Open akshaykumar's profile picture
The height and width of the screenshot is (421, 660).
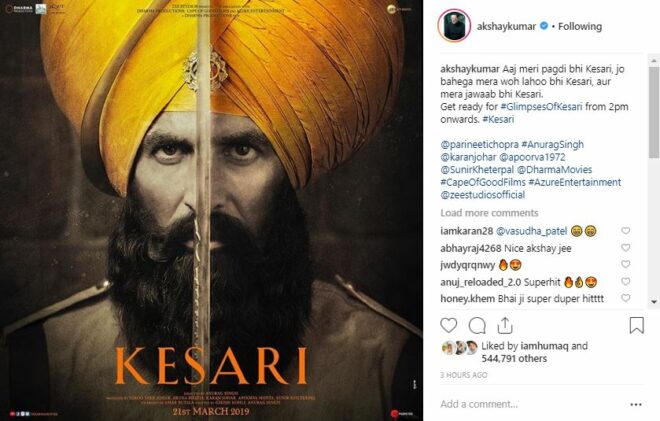[454, 26]
